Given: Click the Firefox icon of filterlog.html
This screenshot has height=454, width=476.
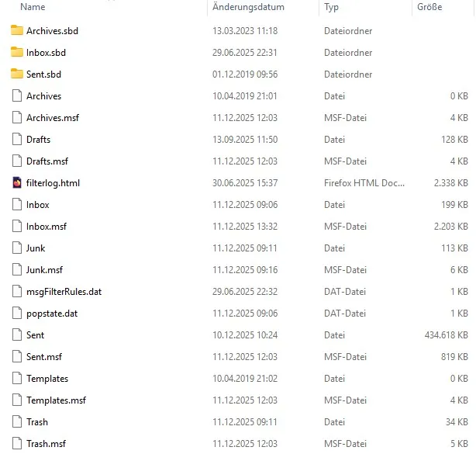Looking at the screenshot, I should click(x=17, y=182).
